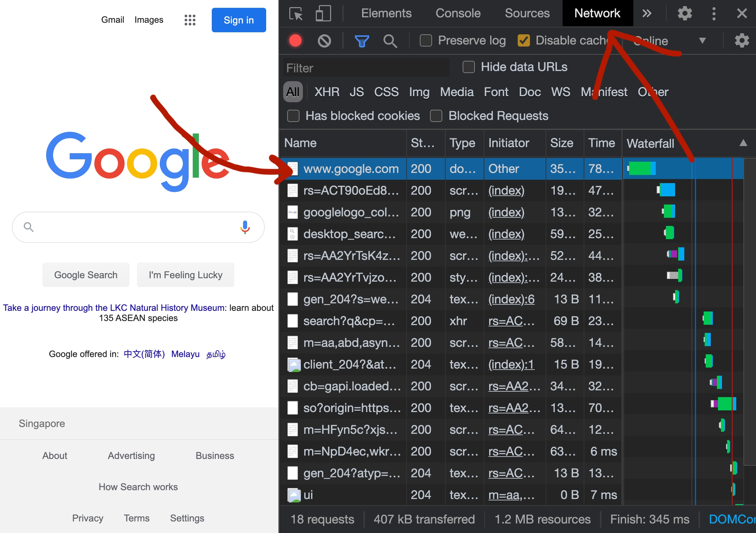Open network search with the magnifier icon
This screenshot has height=533, width=756.
(x=390, y=41)
